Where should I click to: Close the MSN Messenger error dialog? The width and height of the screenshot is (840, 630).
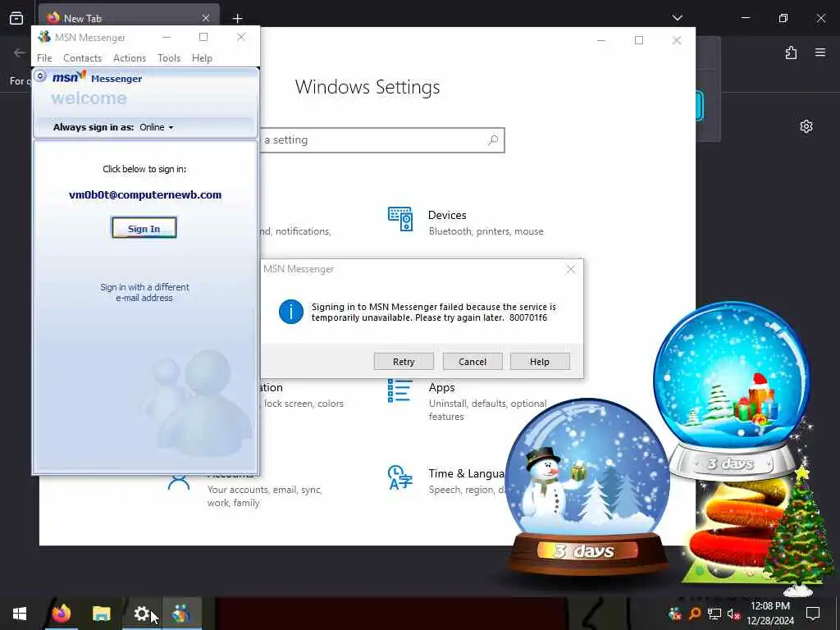(571, 269)
